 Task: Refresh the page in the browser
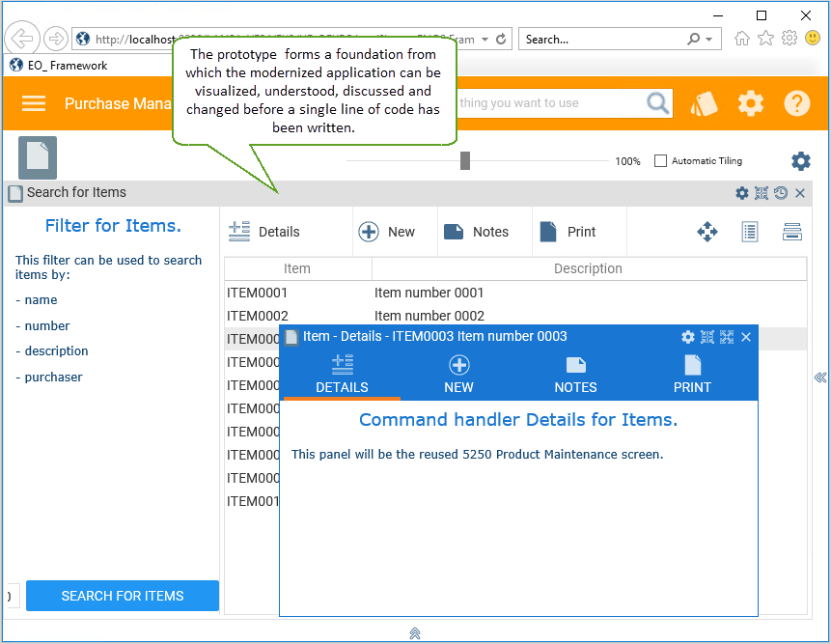click(501, 40)
